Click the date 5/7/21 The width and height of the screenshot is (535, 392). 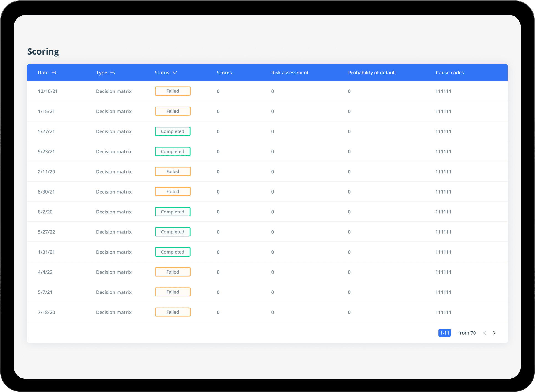[45, 292]
